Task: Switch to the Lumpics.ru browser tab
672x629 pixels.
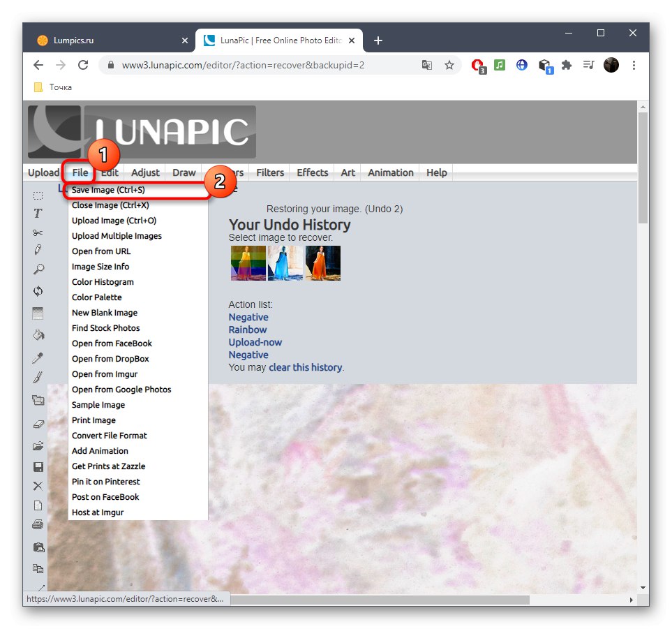Action: (112, 40)
